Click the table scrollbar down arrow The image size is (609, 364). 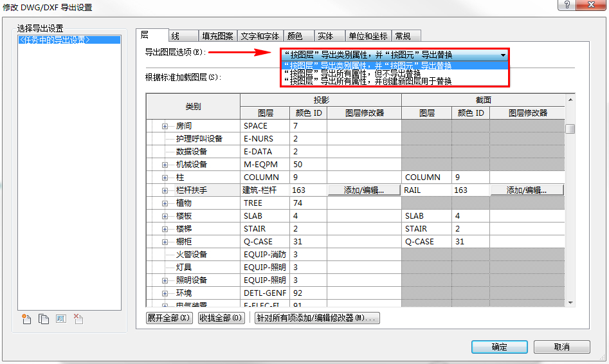pyautogui.click(x=570, y=303)
